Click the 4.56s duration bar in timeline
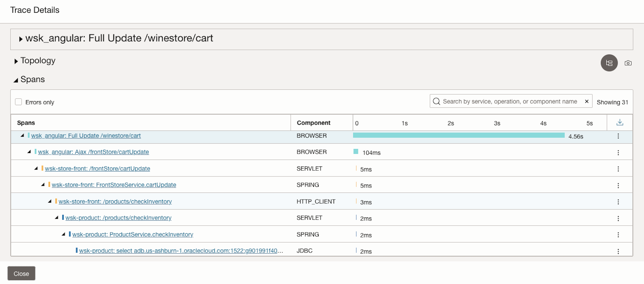Viewport: 644px width, 284px height. 459,135
